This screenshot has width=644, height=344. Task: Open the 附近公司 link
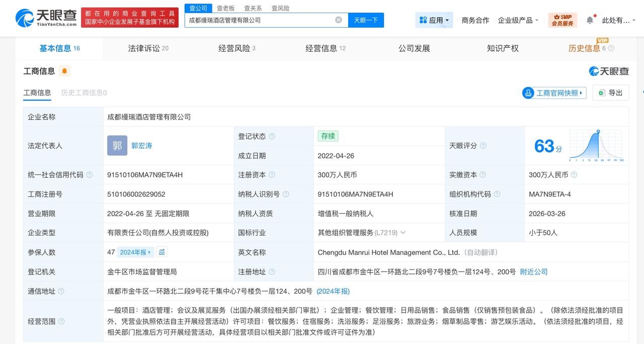533,272
